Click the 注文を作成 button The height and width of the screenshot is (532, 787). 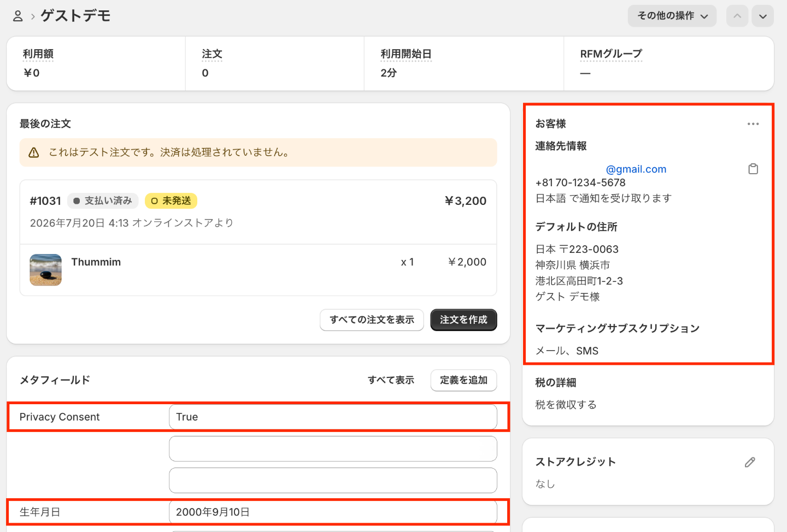[463, 320]
